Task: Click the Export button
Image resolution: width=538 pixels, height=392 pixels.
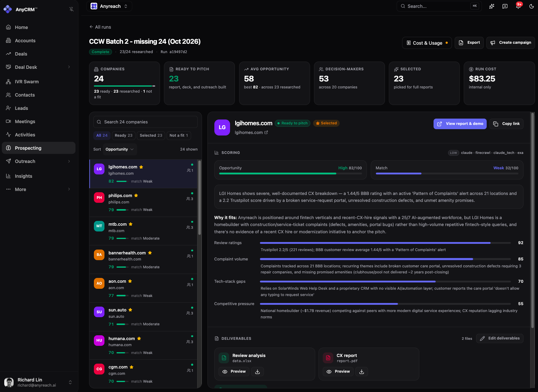Action: [469, 43]
